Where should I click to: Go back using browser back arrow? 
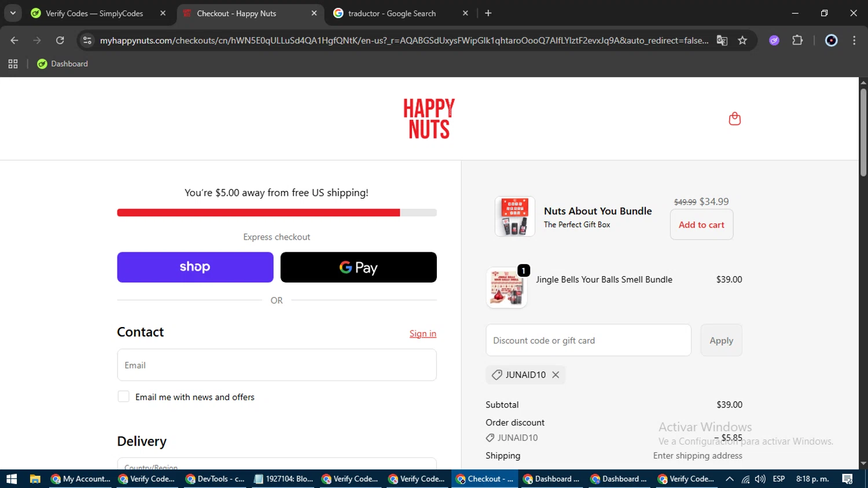[14, 41]
